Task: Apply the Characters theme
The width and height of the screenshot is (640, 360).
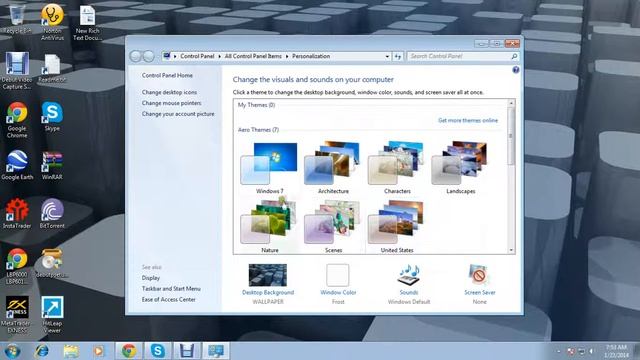Action: point(397,168)
